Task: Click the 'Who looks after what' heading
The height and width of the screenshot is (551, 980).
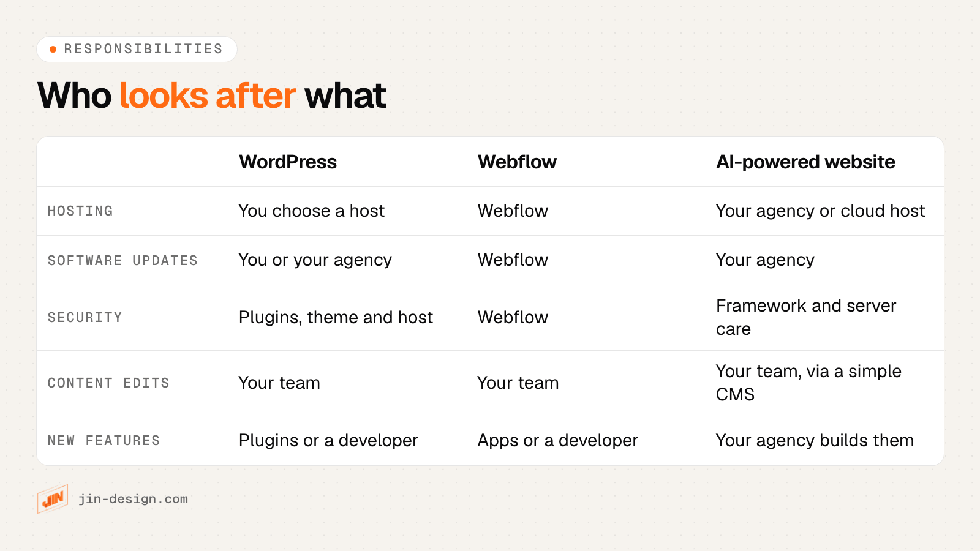Action: click(212, 96)
